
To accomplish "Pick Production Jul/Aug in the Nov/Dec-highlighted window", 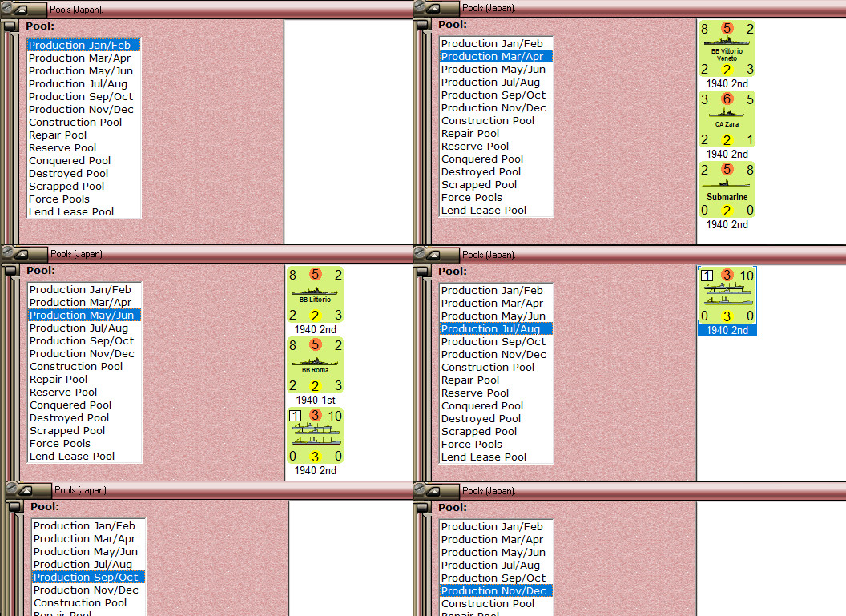I will point(496,566).
